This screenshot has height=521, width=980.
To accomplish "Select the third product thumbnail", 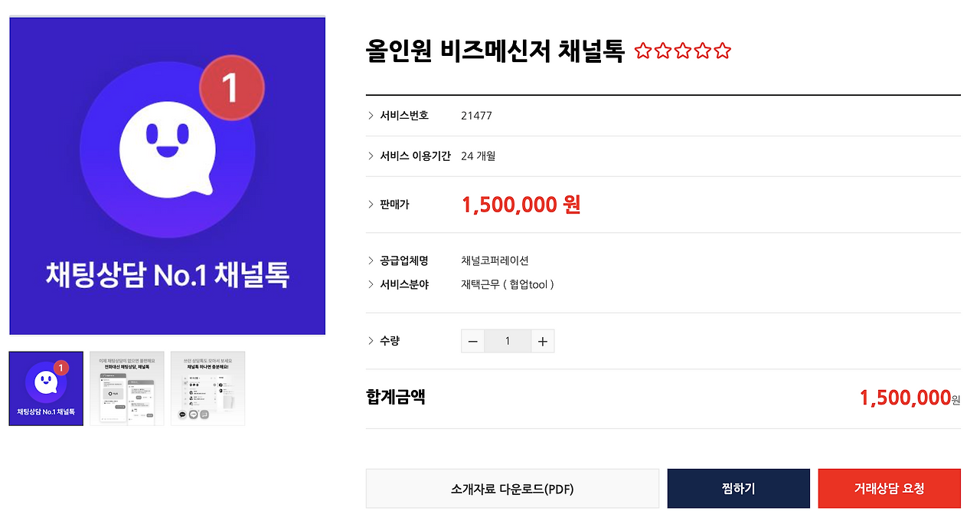I will pos(207,388).
